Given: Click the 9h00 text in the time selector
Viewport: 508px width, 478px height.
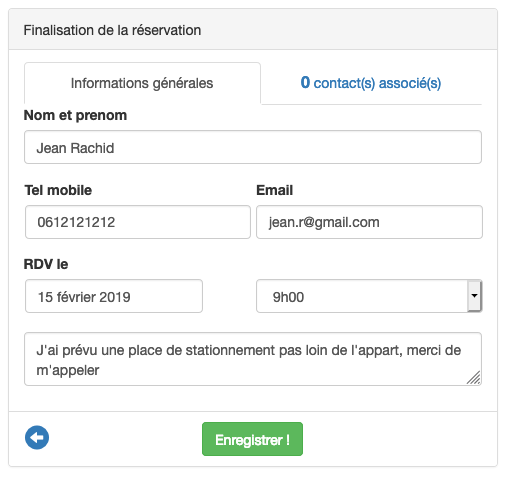Looking at the screenshot, I should click(x=288, y=297).
